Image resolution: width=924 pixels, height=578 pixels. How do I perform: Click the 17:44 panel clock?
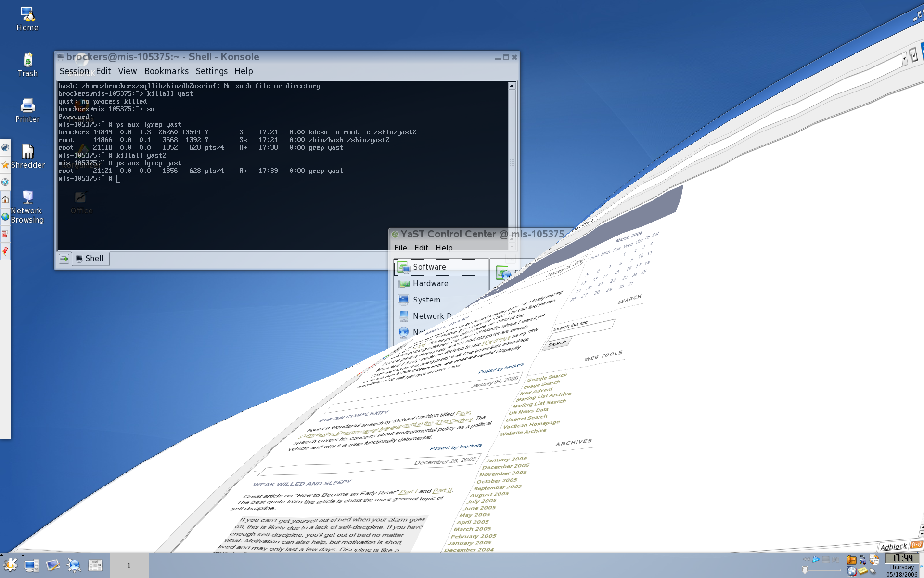(903, 558)
